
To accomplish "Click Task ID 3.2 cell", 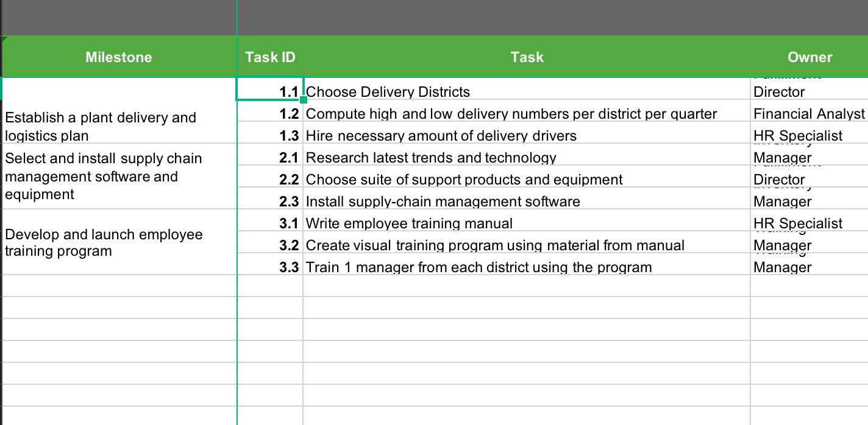I will pos(269,245).
